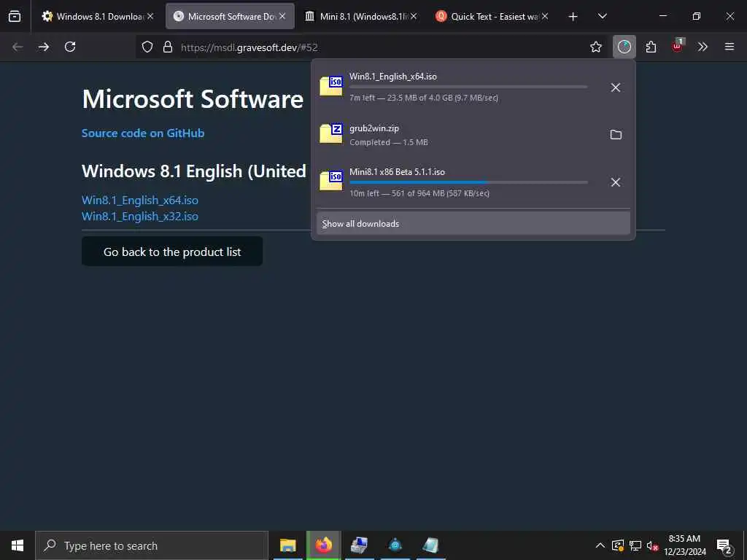Click security warning tray icon
Viewport: 747px width, 560px height.
[x=617, y=545]
